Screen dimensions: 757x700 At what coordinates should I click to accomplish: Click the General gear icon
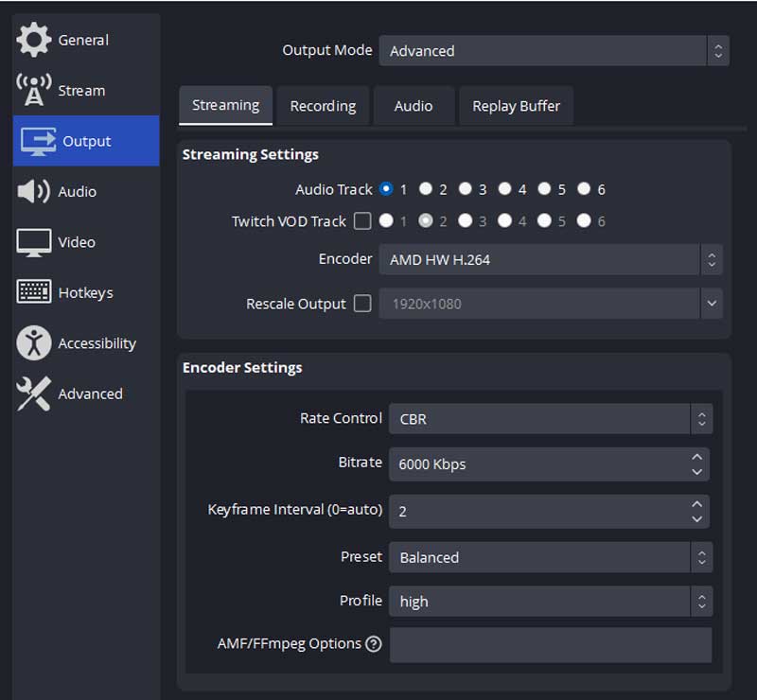34,40
